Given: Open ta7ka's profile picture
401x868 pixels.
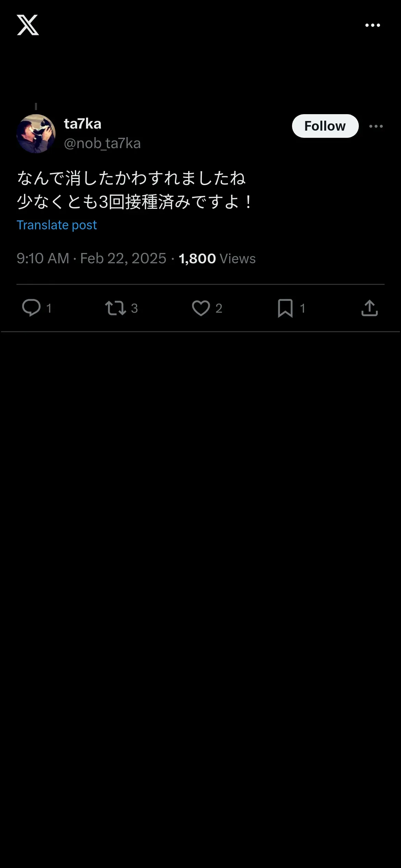Looking at the screenshot, I should [36, 134].
